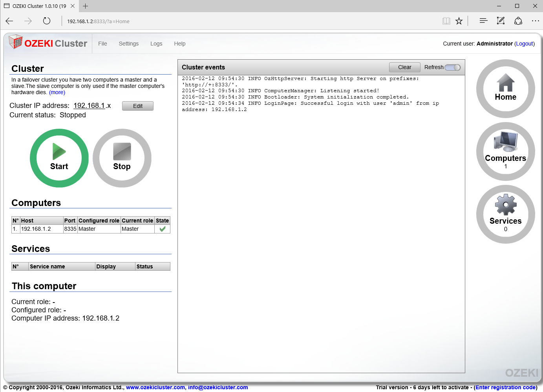Click the Enter registration code link
This screenshot has height=392, width=543.
506,387
